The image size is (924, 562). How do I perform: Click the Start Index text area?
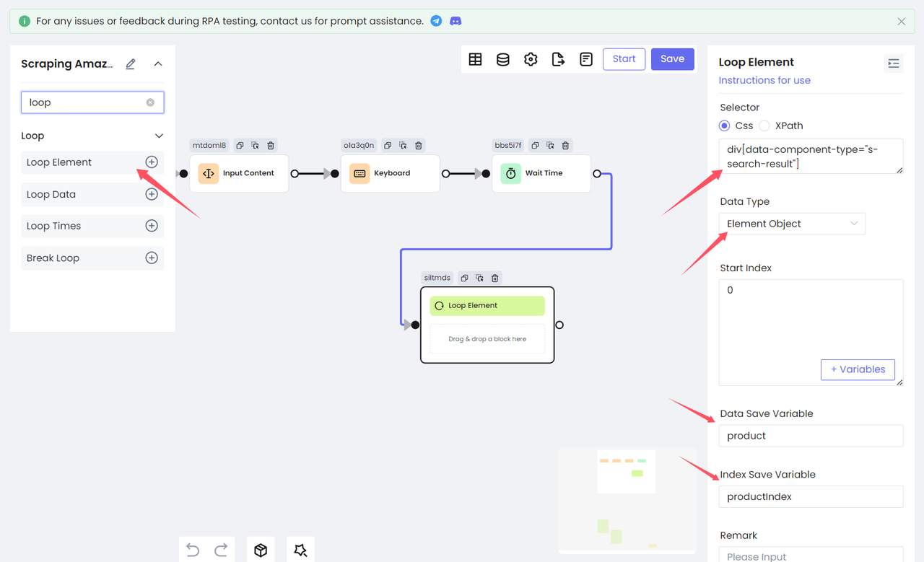[x=811, y=333]
